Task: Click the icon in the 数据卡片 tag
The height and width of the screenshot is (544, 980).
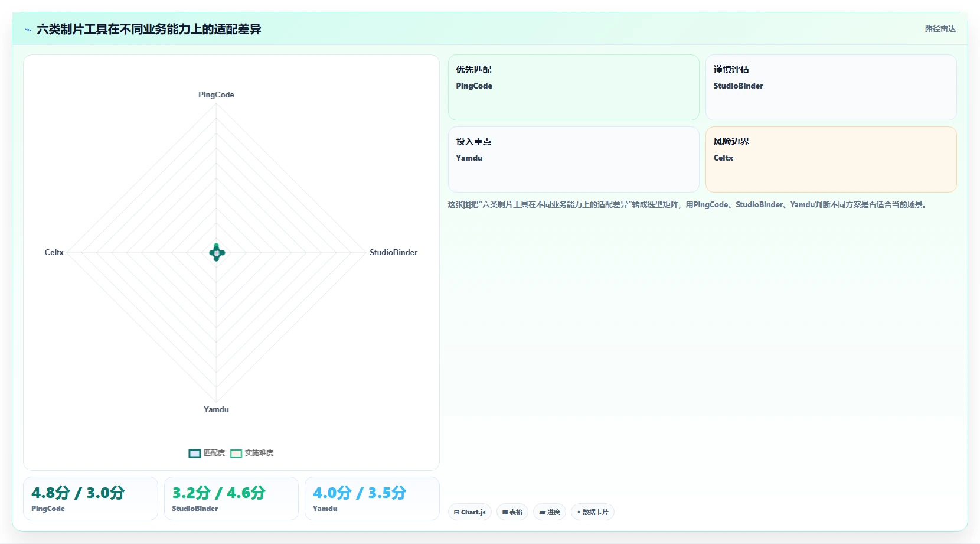Action: tap(579, 512)
